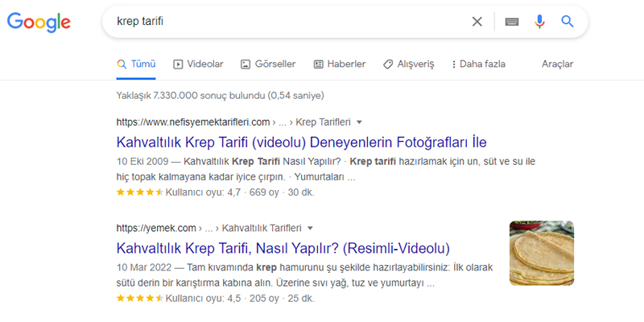Switch to the Görseller tab
The height and width of the screenshot is (322, 644).
267,64
